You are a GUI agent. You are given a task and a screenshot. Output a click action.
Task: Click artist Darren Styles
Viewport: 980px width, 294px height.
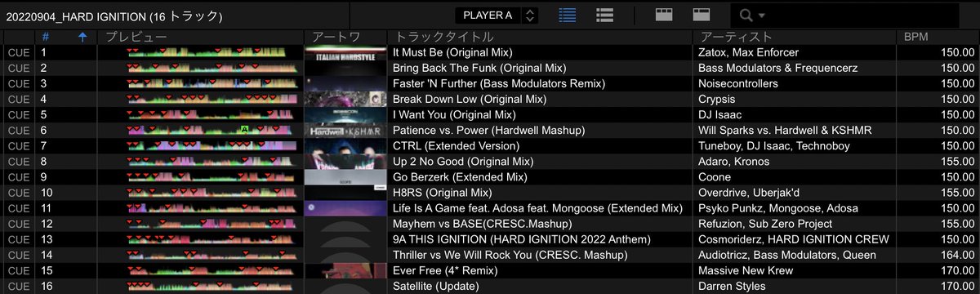pos(732,286)
